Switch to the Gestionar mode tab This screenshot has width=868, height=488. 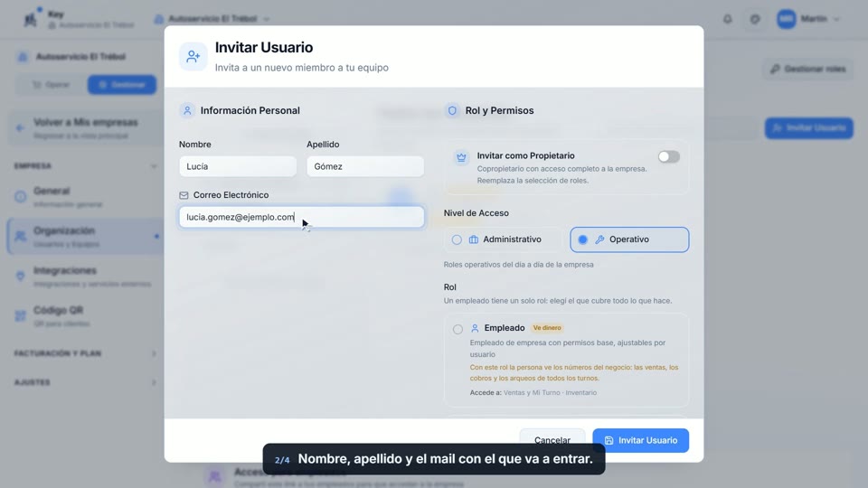click(122, 85)
